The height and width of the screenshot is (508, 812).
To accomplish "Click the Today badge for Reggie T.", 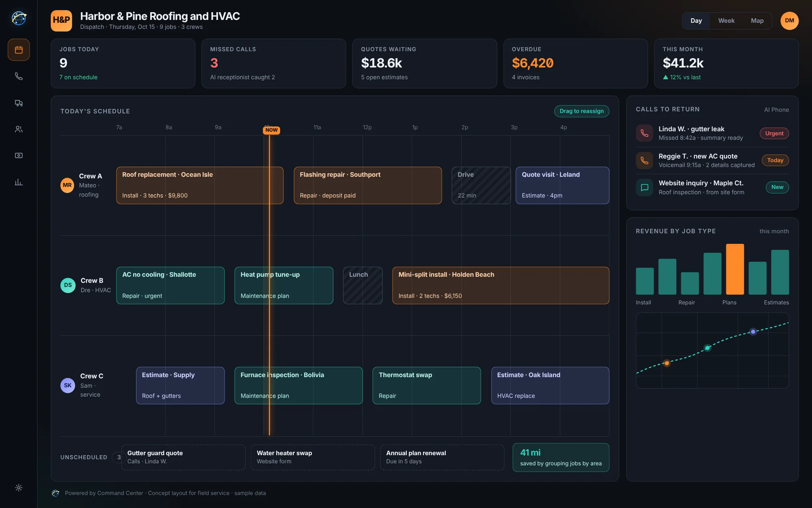I will tap(775, 160).
